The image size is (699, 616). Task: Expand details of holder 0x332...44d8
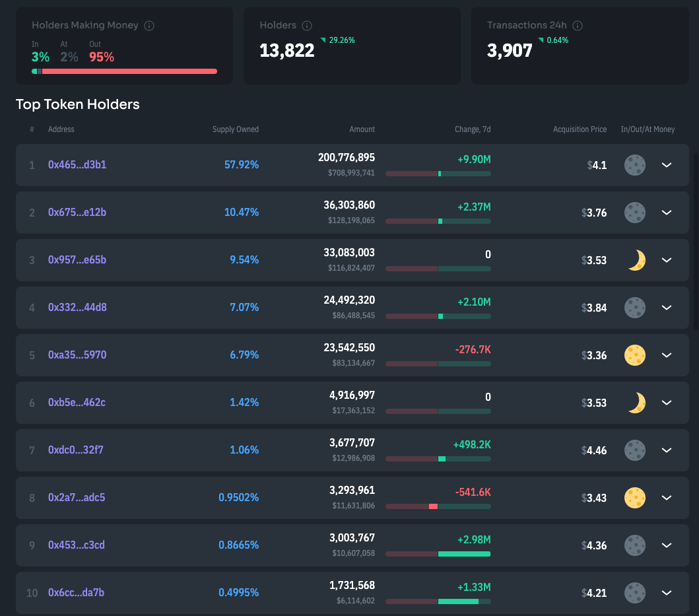pos(667,308)
